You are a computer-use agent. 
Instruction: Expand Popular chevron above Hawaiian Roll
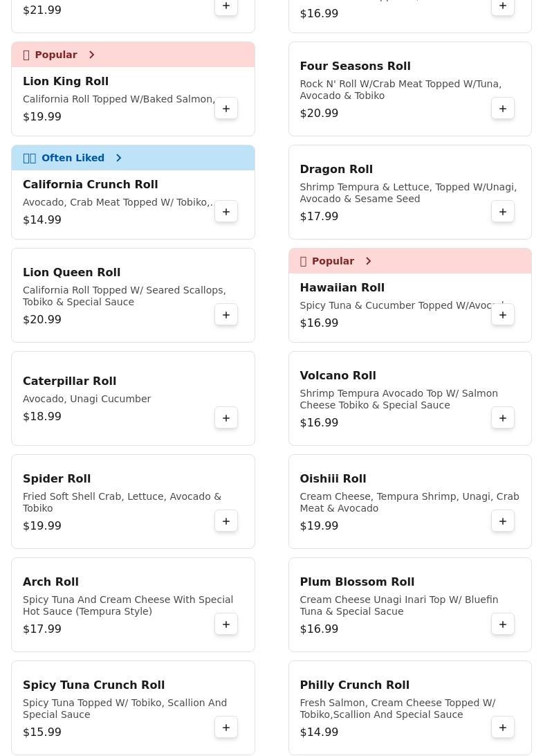click(x=368, y=261)
